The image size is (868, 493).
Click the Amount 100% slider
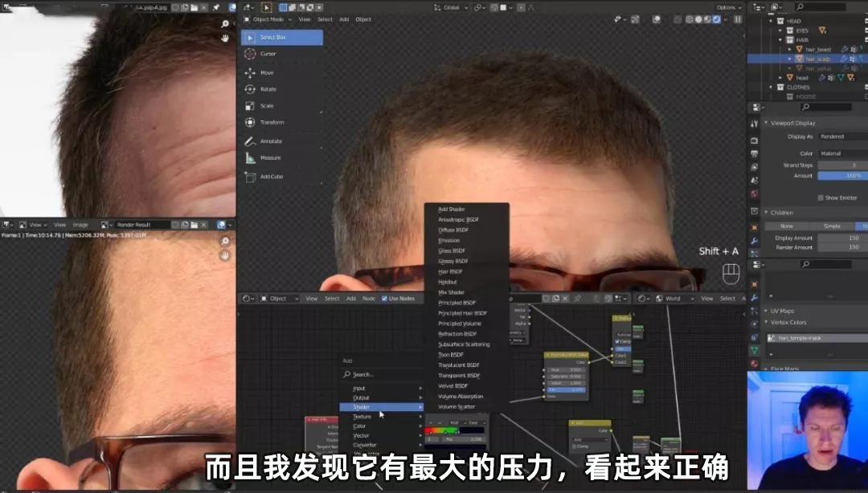pos(841,175)
